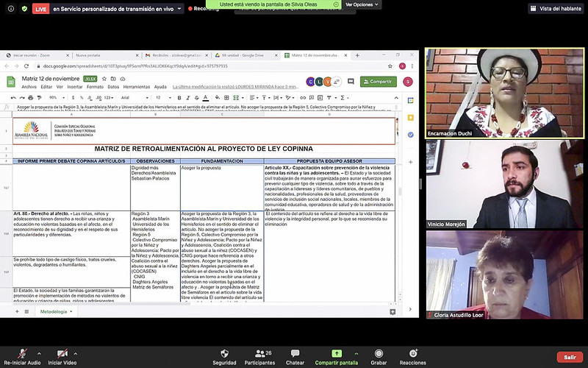Star the Matriz 12 de noviembre document
Viewport: 588px width, 368px height.
pyautogui.click(x=104, y=79)
